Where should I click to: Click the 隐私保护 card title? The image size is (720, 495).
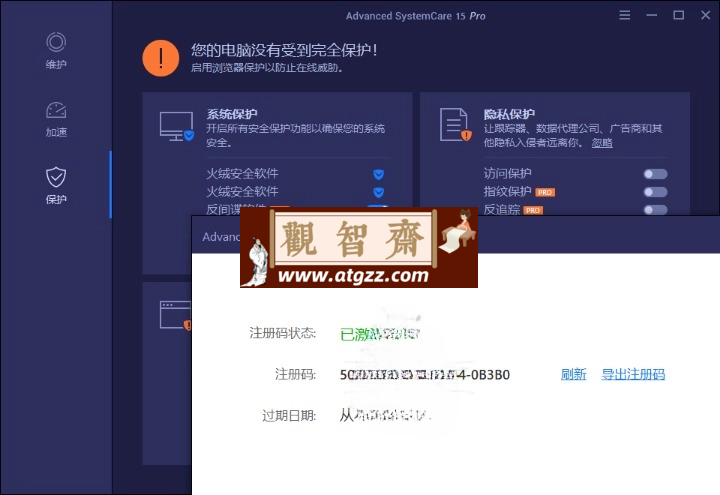coord(509,114)
